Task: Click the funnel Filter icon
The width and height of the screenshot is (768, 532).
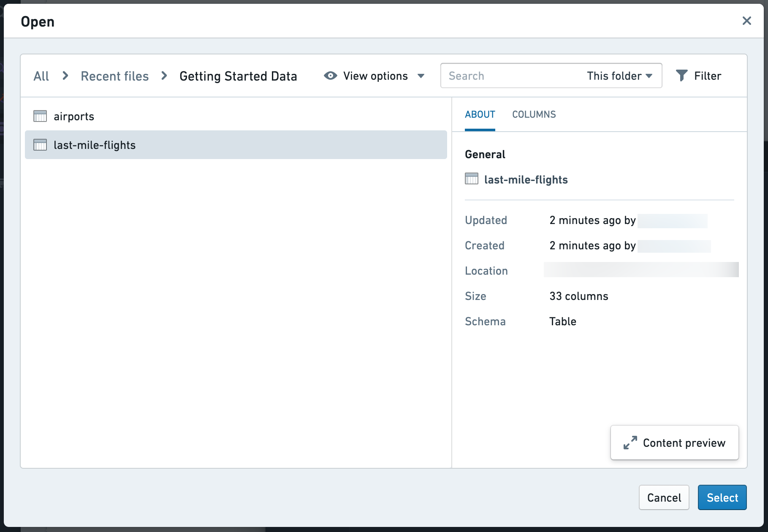Action: 681,76
